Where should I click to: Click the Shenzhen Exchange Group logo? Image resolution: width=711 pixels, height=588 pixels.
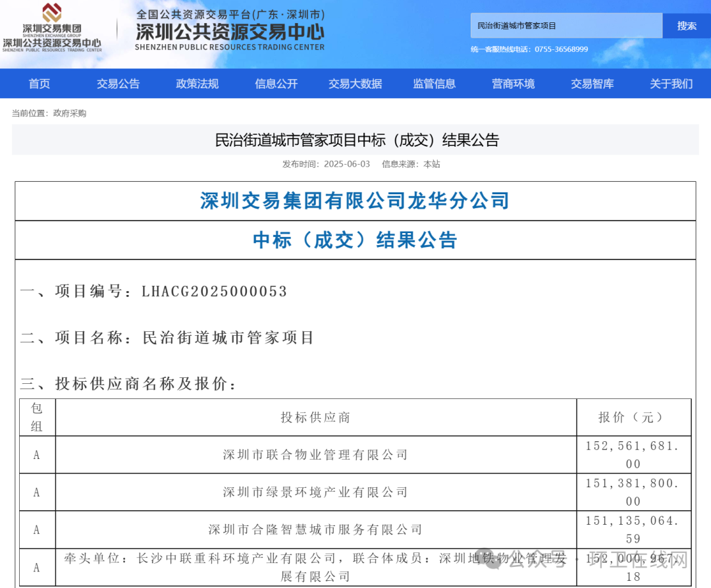52,28
